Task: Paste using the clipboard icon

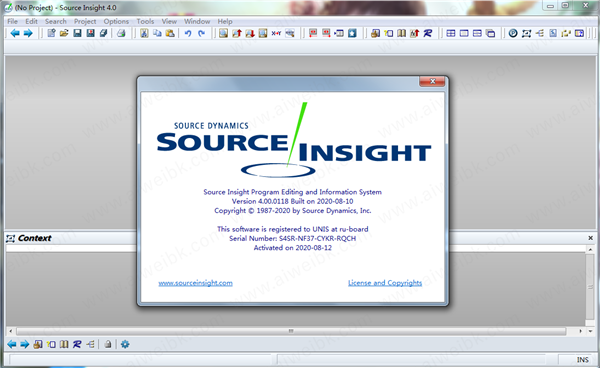Action: tap(170, 33)
